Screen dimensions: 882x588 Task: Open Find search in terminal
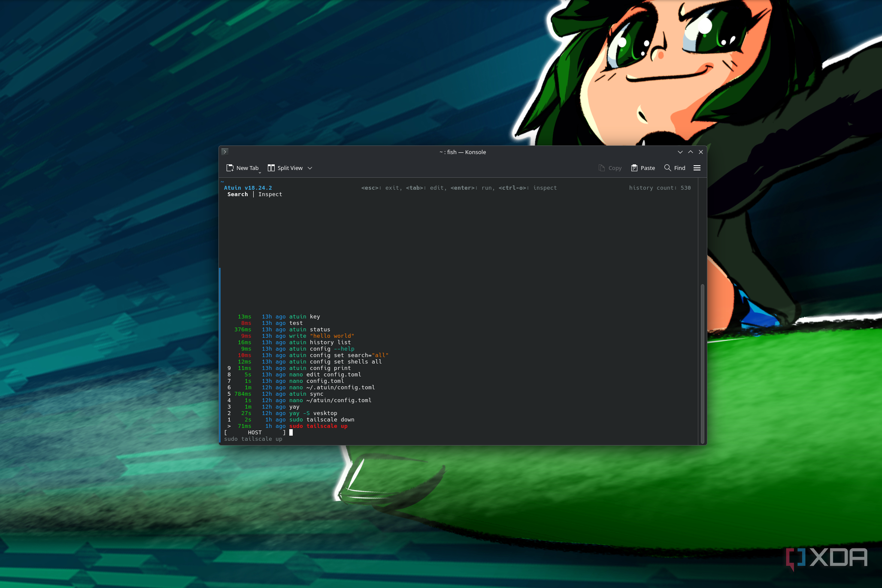[675, 168]
